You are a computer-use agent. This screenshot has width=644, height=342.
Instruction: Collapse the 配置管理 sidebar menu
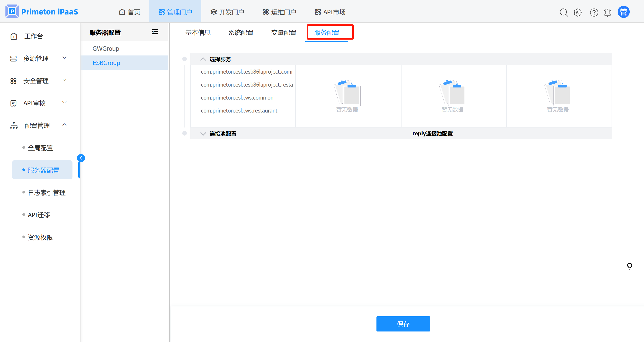(x=38, y=125)
